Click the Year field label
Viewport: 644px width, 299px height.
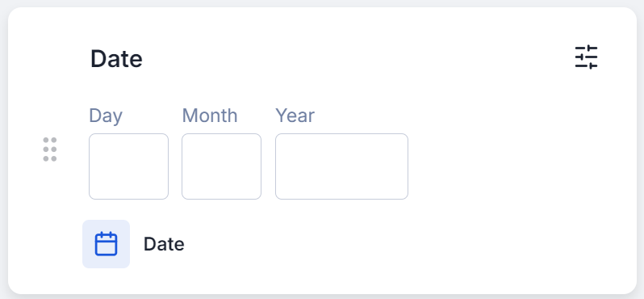tap(295, 116)
